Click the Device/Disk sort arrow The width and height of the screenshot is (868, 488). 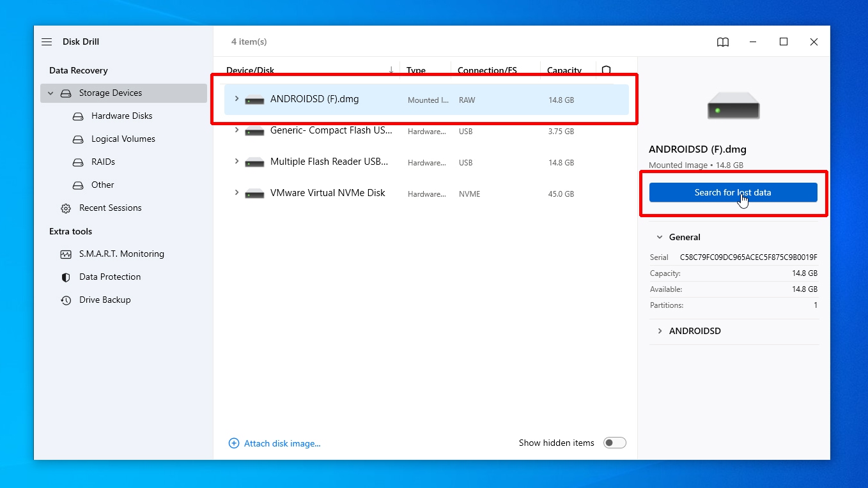pyautogui.click(x=391, y=70)
